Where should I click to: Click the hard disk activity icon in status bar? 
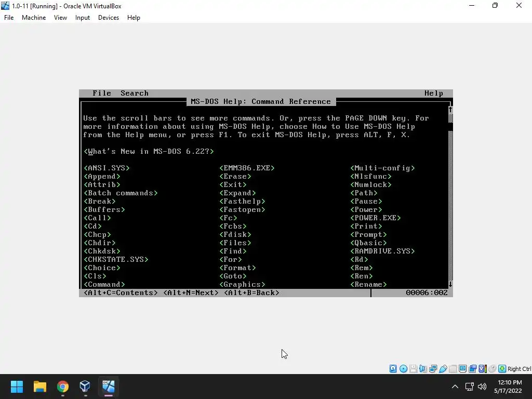pyautogui.click(x=393, y=368)
